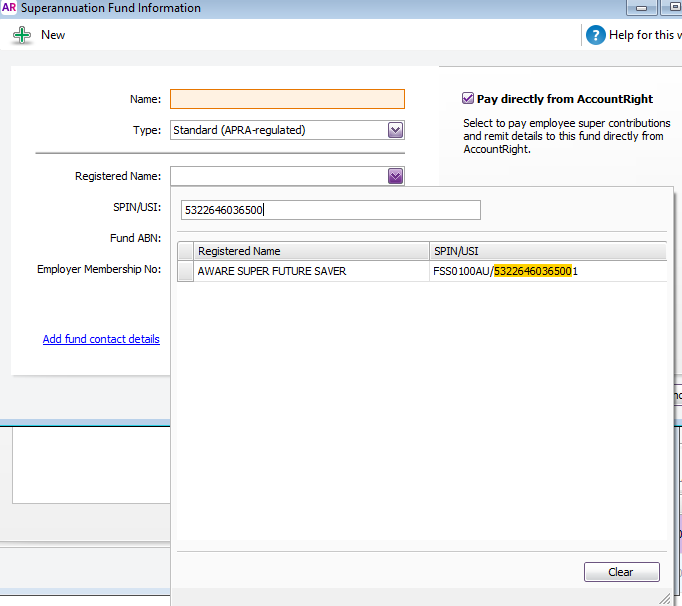Expand the Registered Name dropdown arrow
Viewport: 682px width, 606px height.
(395, 176)
